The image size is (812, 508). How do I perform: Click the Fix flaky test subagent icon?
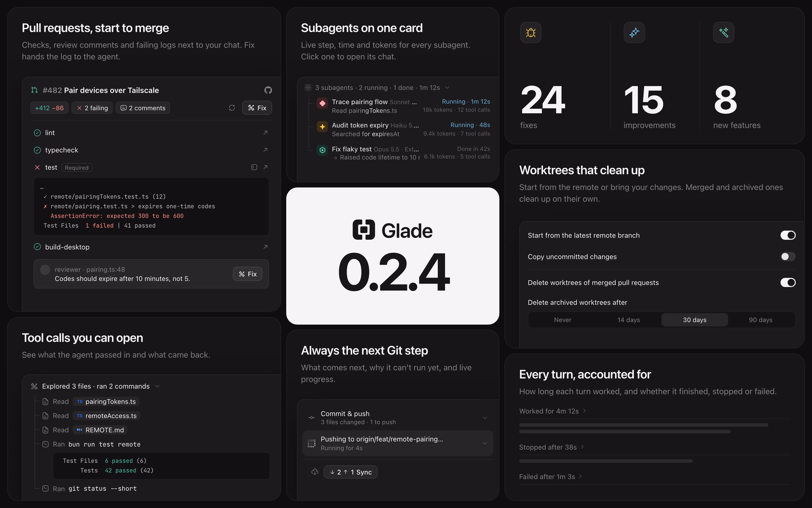[322, 150]
